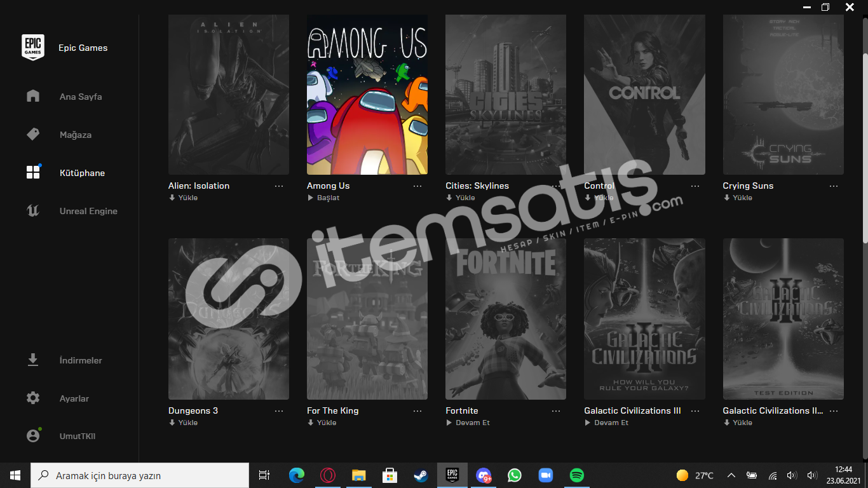Open more options for For The King
This screenshot has width=868, height=488.
[417, 410]
